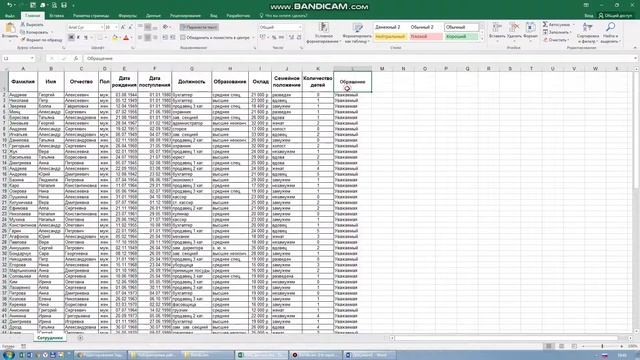Open Font group dialog launcher
The image size is (640, 360).
133,48
